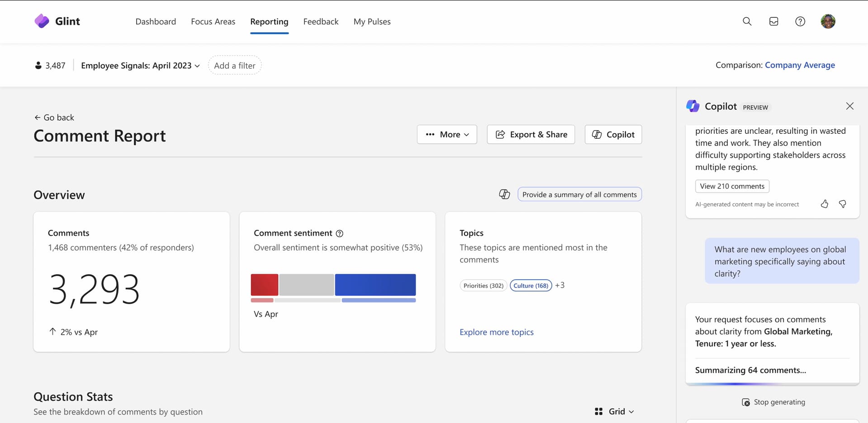Close the Copilot preview panel
Screen dimensions: 868x423
[849, 106]
